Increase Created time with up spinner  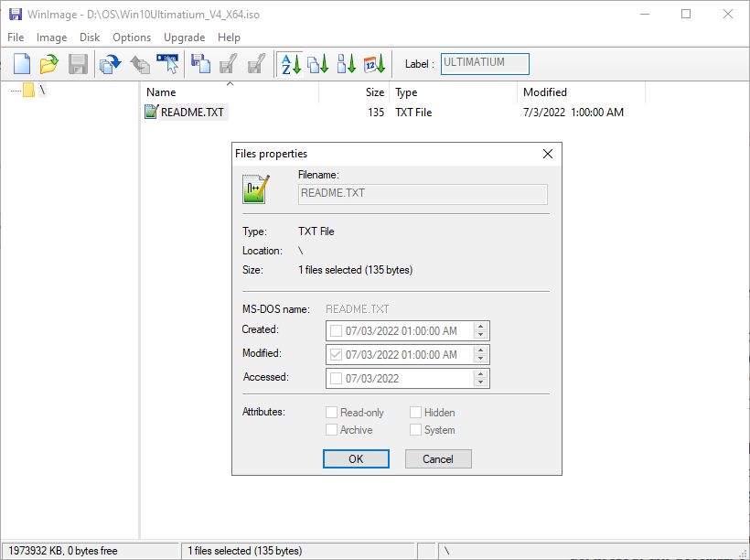(x=481, y=327)
